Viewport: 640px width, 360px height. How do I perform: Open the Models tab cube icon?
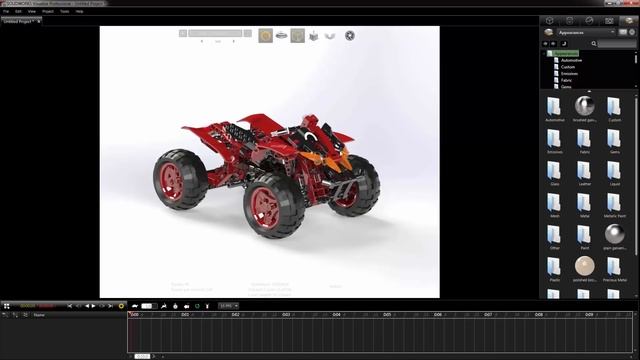pyautogui.click(x=549, y=21)
